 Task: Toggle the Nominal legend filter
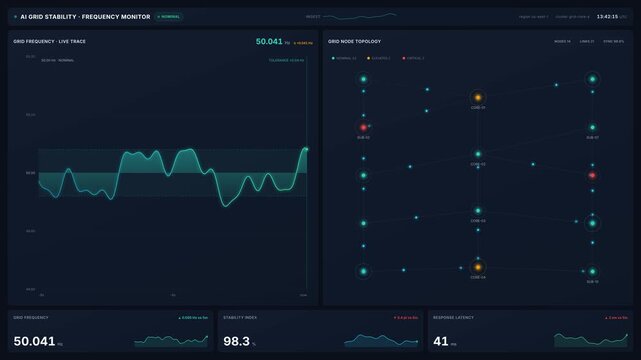pyautogui.click(x=344, y=58)
